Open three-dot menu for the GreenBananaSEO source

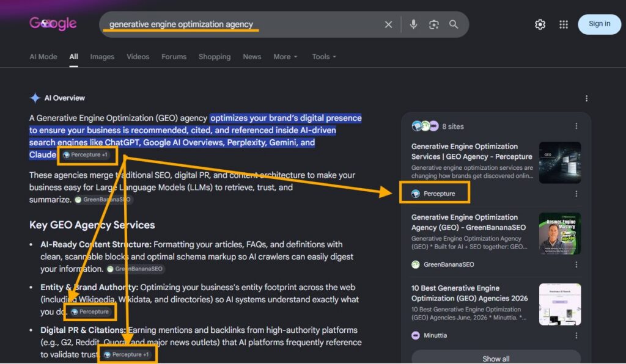(576, 264)
